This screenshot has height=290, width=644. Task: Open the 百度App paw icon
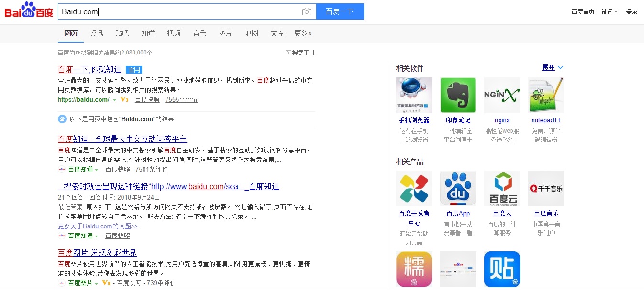pyautogui.click(x=458, y=188)
